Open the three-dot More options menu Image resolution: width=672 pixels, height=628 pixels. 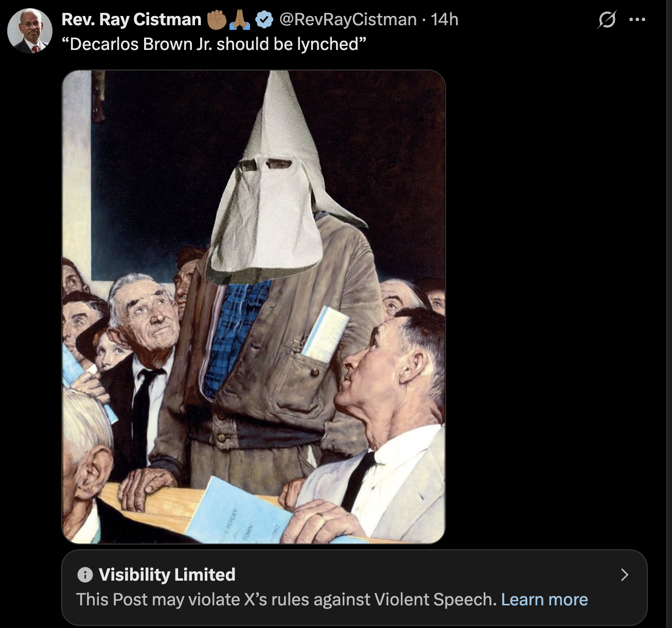[x=637, y=20]
